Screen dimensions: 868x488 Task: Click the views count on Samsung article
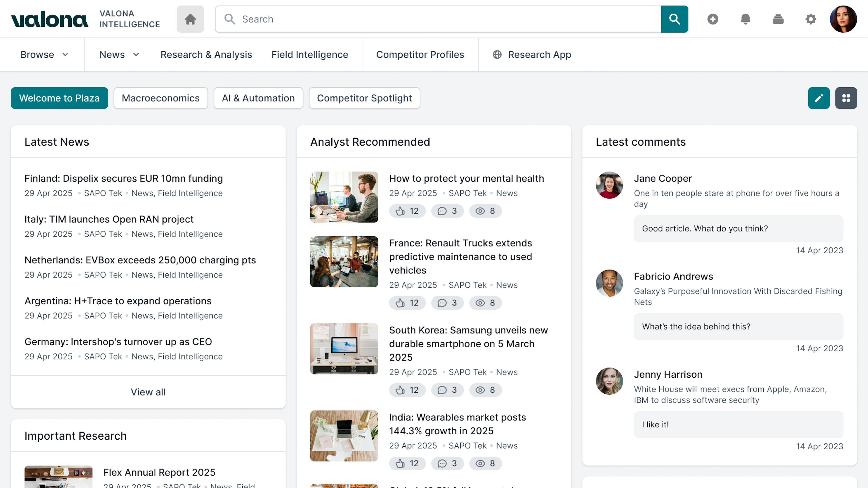485,390
